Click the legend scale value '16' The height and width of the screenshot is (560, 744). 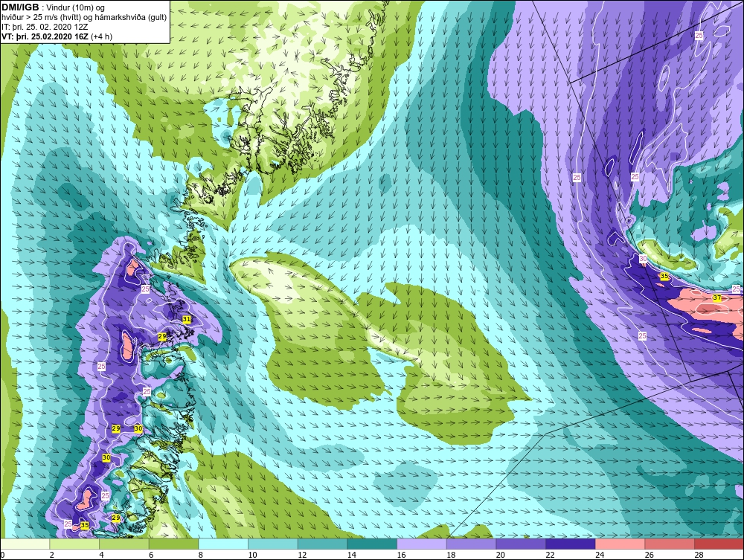tap(402, 555)
